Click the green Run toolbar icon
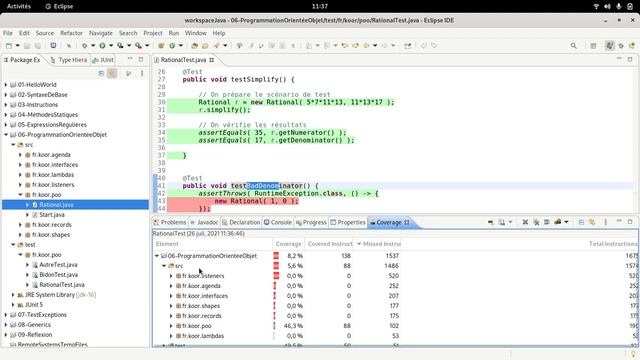 click(x=102, y=46)
